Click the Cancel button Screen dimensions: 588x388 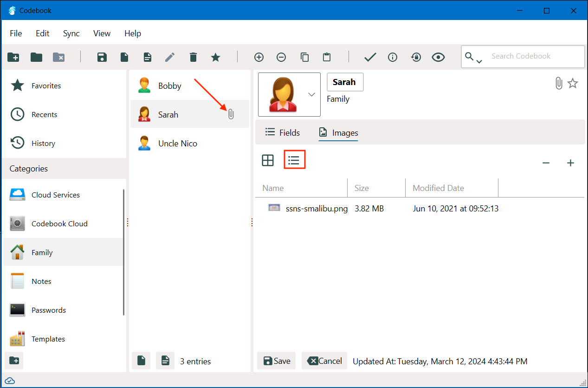point(324,361)
